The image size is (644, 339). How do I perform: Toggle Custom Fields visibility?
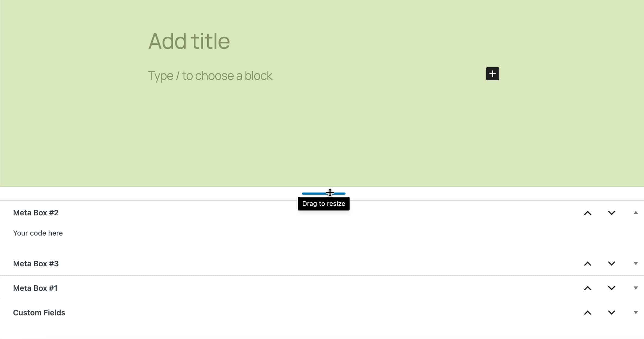pyautogui.click(x=635, y=313)
